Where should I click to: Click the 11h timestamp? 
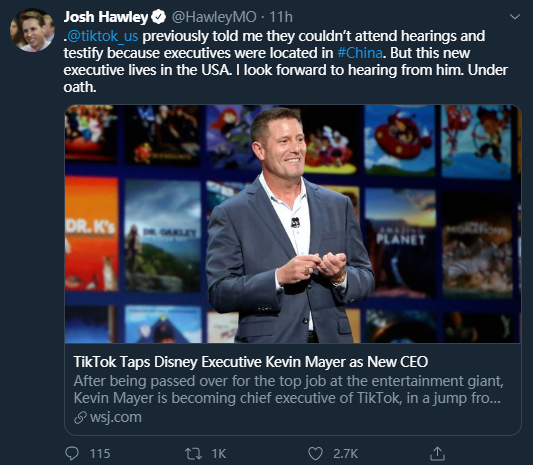click(x=281, y=17)
